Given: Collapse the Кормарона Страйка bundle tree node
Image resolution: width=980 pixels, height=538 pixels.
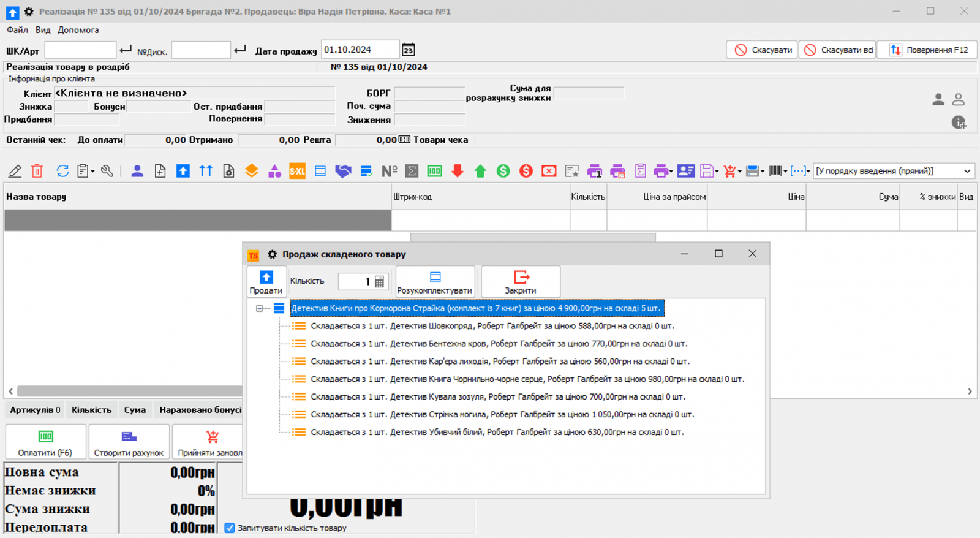Looking at the screenshot, I should coord(260,308).
